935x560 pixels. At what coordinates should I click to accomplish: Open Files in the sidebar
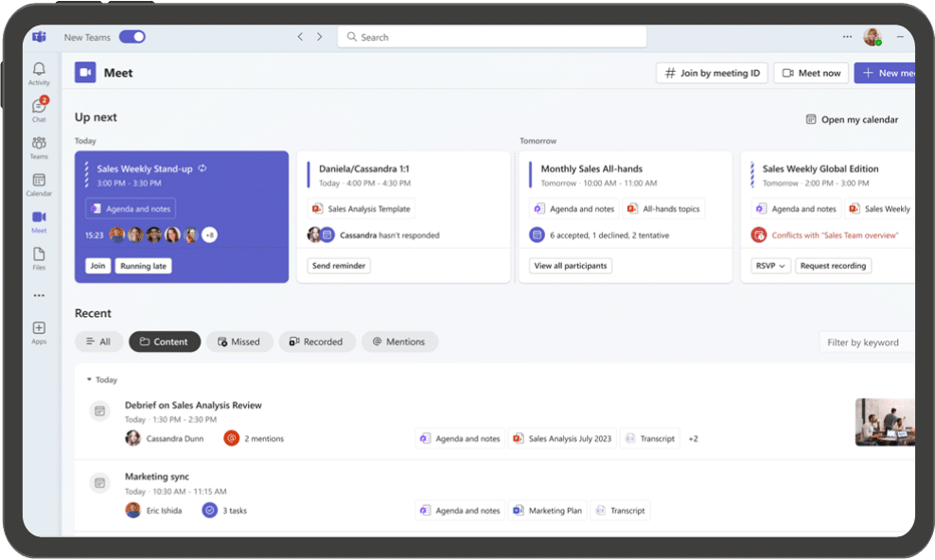(39, 258)
